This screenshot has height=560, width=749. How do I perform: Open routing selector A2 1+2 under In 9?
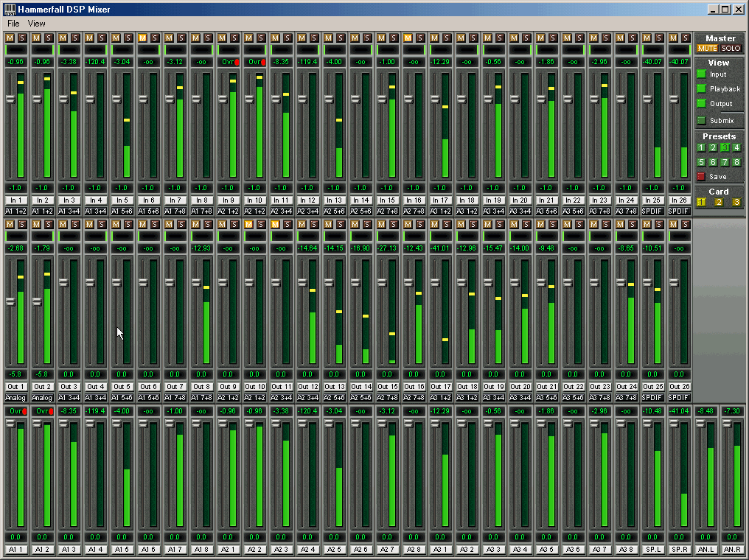(228, 211)
